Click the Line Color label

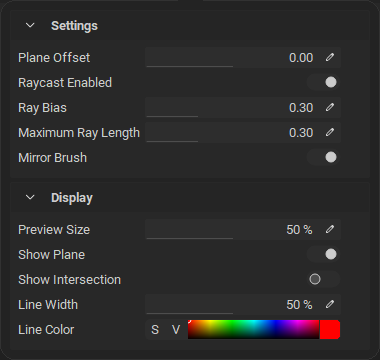tap(46, 330)
